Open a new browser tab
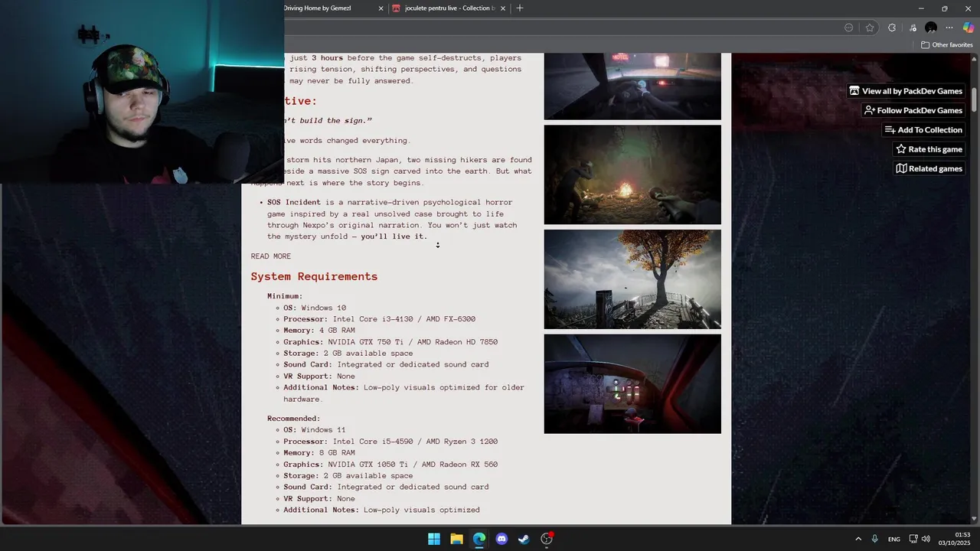The width and height of the screenshot is (980, 551). pyautogui.click(x=520, y=8)
